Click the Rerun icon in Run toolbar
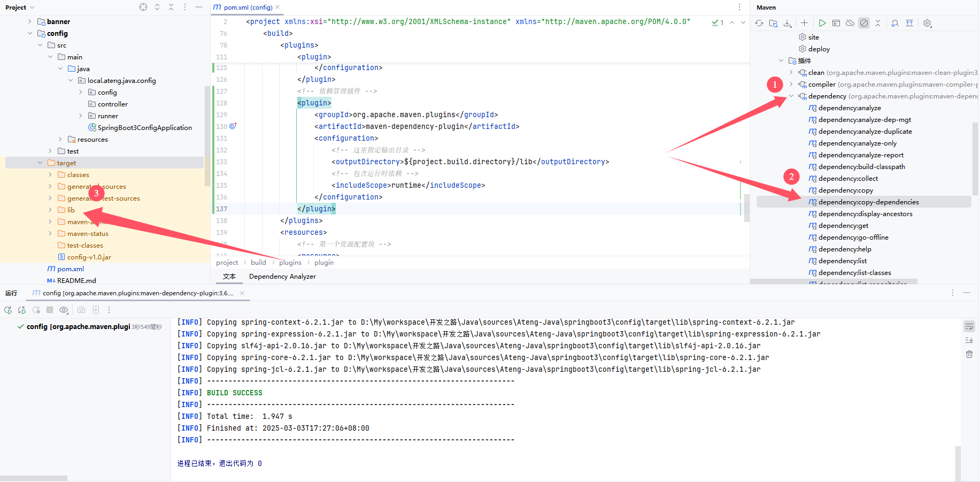 [x=8, y=310]
